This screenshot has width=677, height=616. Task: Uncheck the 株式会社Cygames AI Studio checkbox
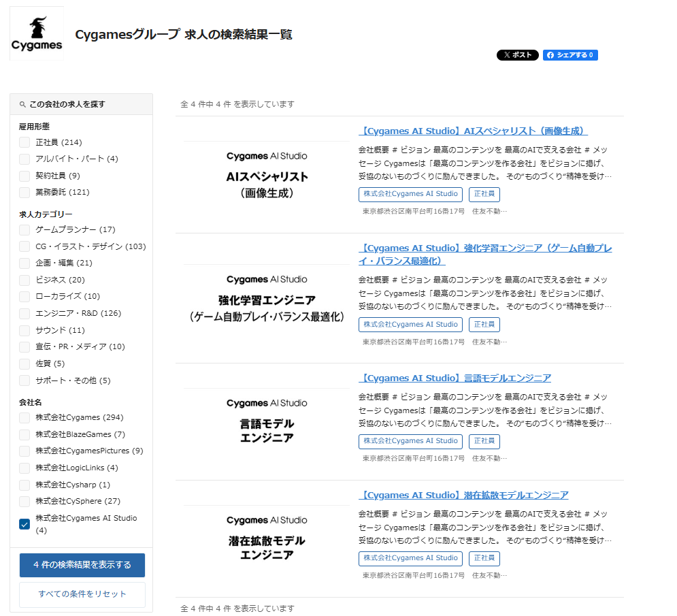pos(24,524)
